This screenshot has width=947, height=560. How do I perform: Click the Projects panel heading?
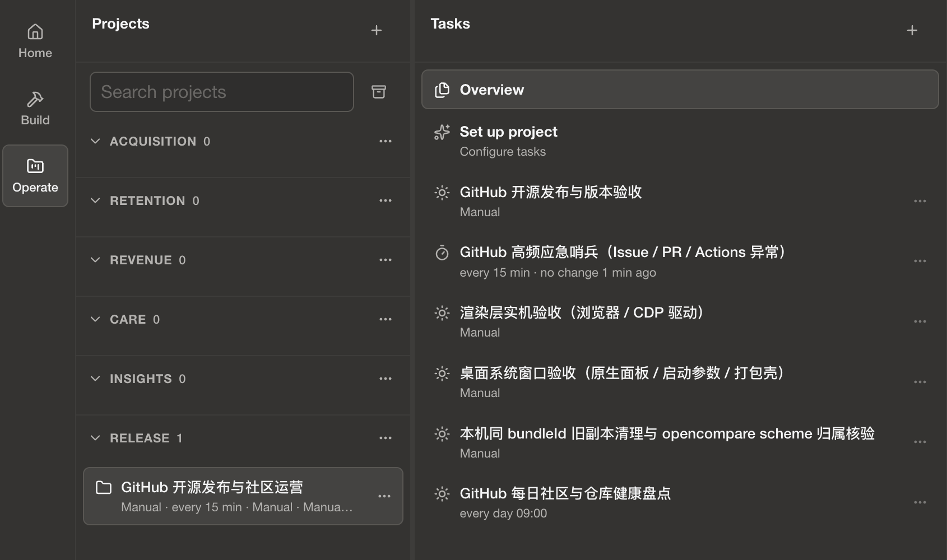pos(120,24)
